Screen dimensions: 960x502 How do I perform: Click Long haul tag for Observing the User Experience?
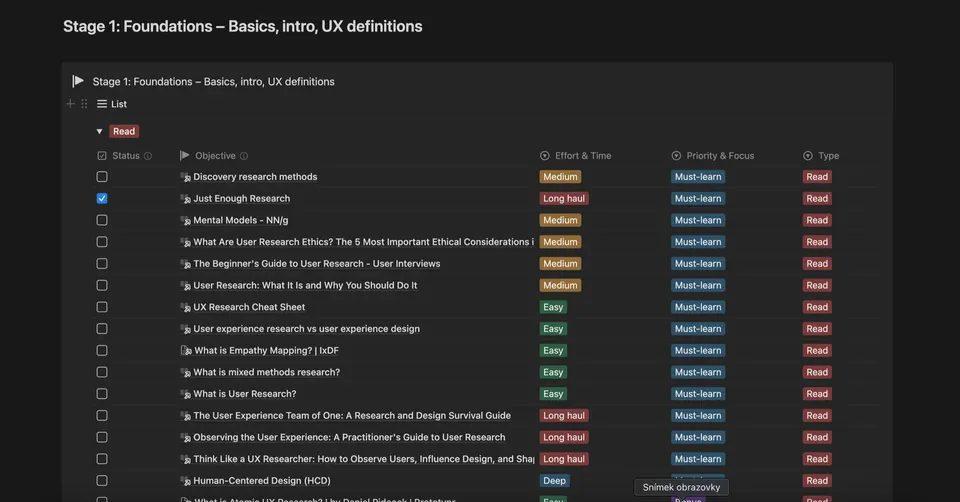(564, 438)
